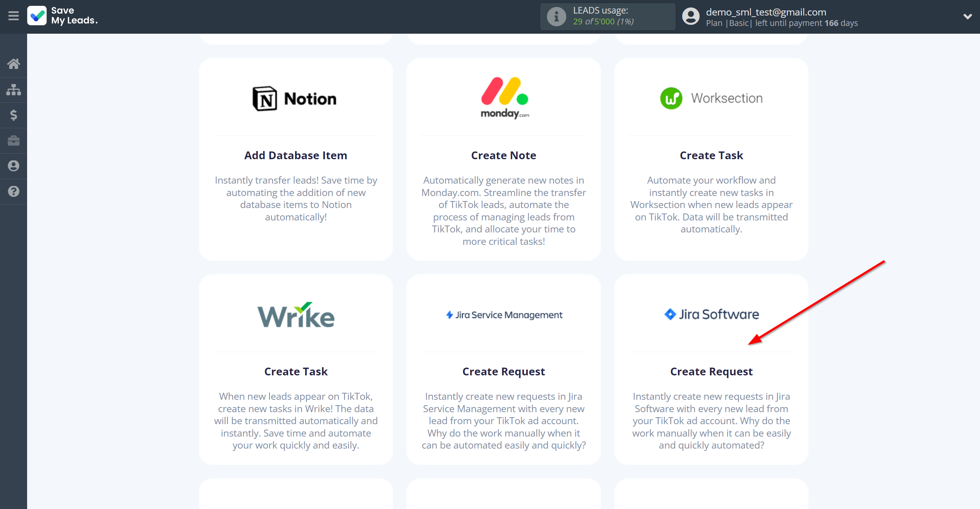Open the hamburger menu
The width and height of the screenshot is (980, 509).
click(x=14, y=16)
